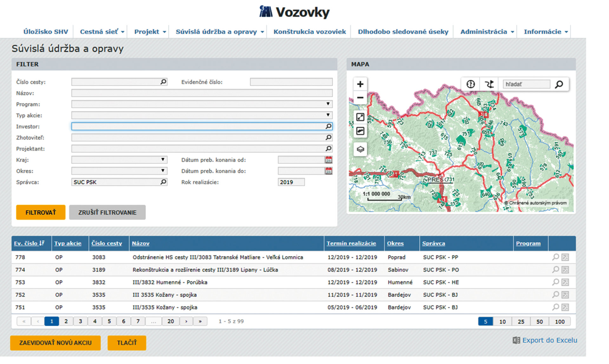Expand the map to fullscreen
Viewport: 609px width, 364px height.
tap(360, 117)
